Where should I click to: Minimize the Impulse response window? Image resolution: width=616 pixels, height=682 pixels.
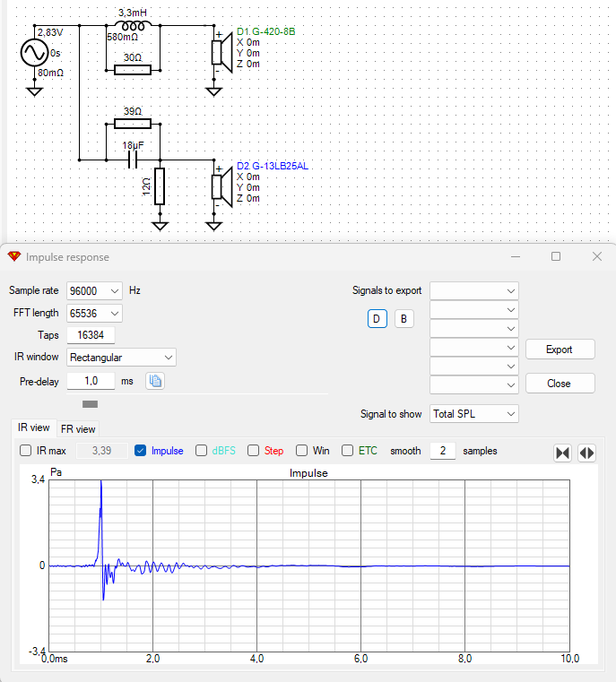tap(516, 256)
